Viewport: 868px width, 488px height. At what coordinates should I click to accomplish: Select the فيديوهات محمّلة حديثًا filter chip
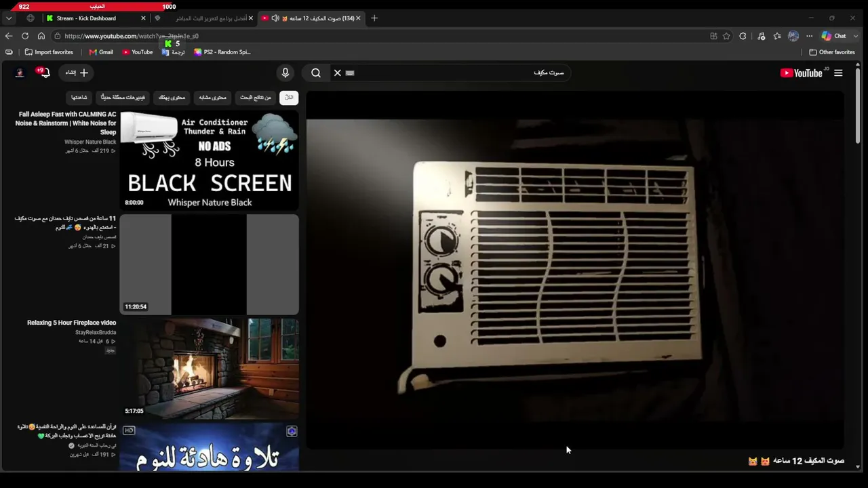[123, 98]
